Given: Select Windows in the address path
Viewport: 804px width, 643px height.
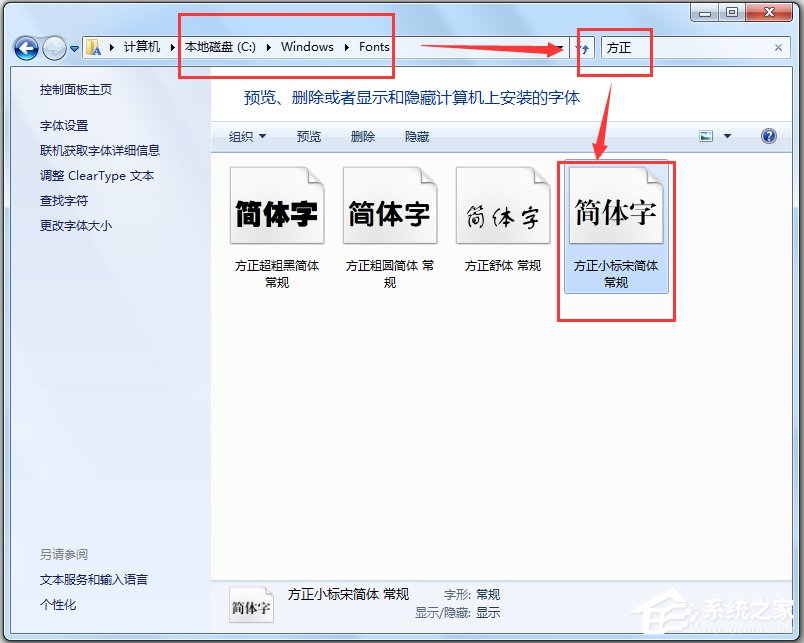Looking at the screenshot, I should (x=307, y=47).
